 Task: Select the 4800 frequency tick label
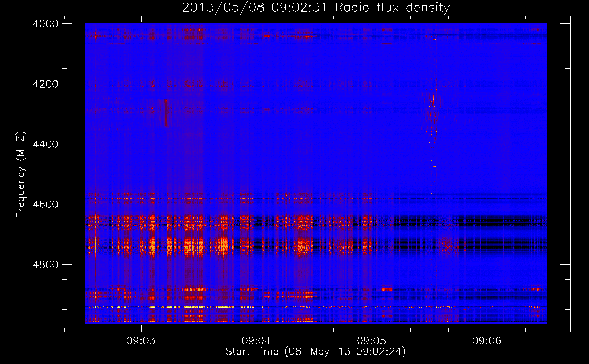pos(46,265)
